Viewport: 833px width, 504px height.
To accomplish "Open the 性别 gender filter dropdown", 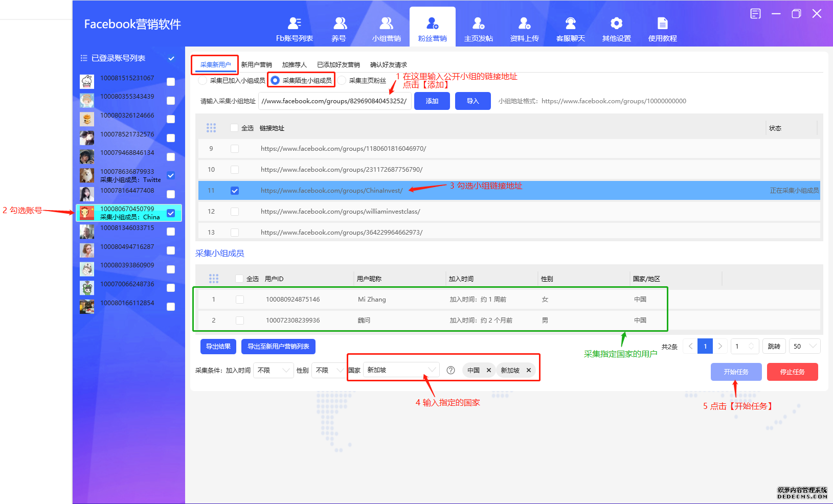I will (x=329, y=370).
